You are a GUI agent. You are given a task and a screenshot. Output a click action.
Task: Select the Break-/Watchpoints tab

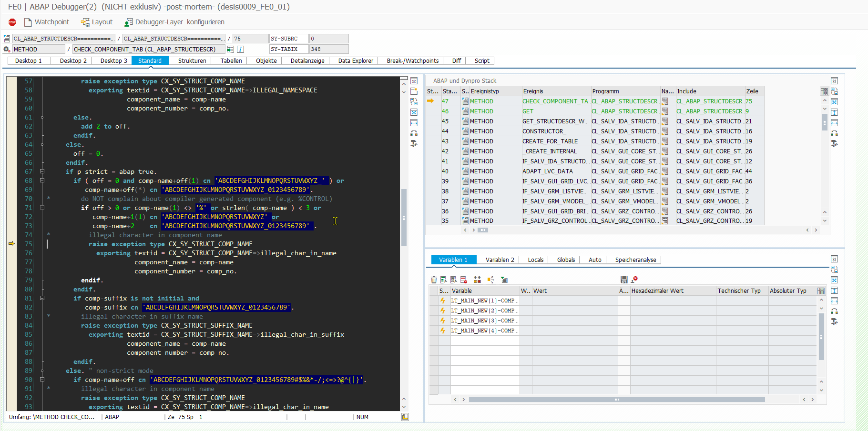(412, 61)
